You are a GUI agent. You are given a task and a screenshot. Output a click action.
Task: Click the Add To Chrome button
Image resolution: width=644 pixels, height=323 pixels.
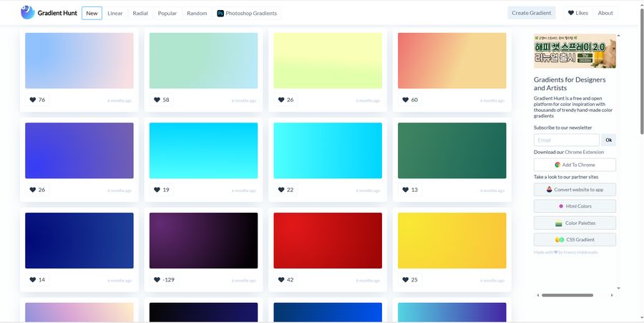click(575, 165)
